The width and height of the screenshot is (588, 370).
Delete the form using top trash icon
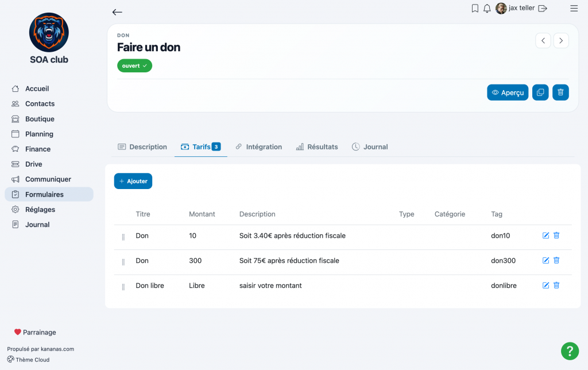(560, 92)
